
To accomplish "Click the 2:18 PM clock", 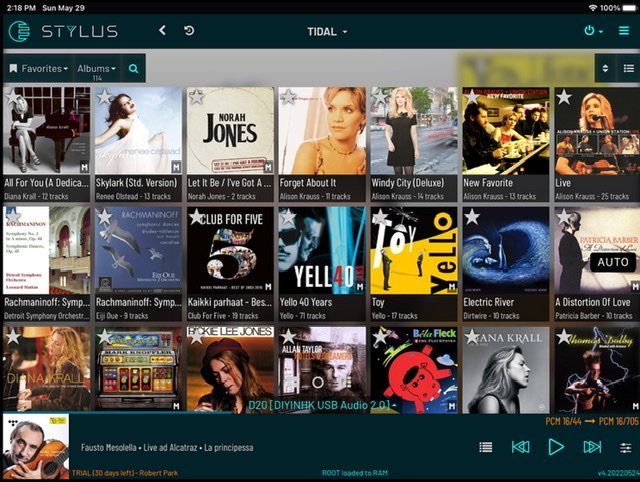I will [x=21, y=8].
